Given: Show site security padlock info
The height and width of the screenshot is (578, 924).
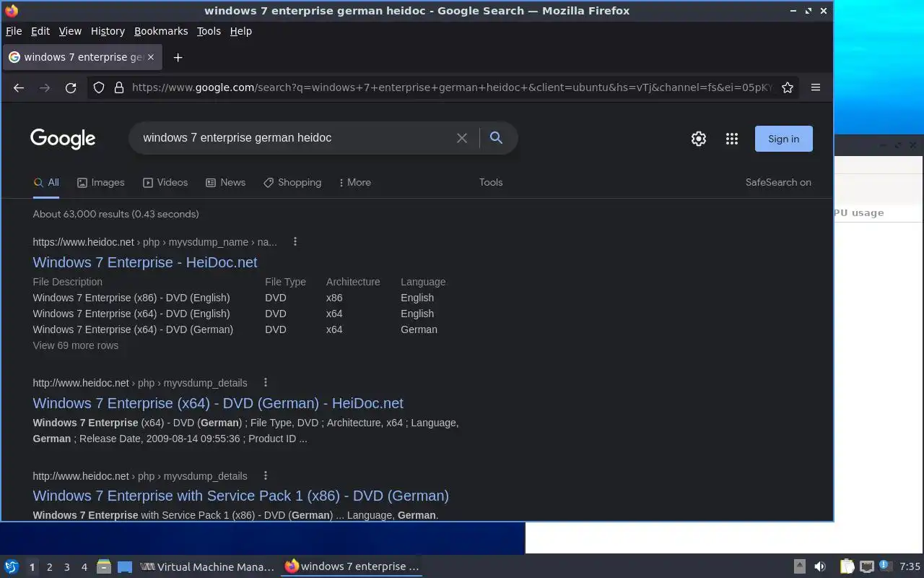Looking at the screenshot, I should tap(119, 87).
